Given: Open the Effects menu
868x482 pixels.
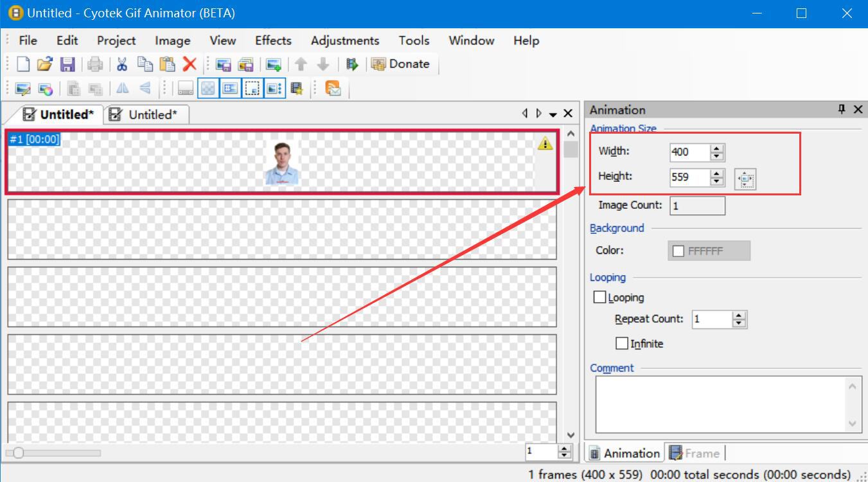Looking at the screenshot, I should pyautogui.click(x=273, y=40).
